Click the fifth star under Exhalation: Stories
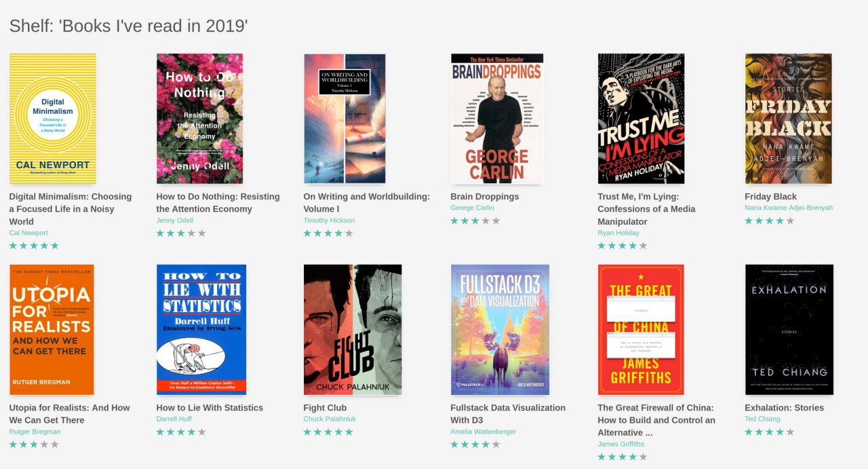Viewport: 868px width, 469px height. point(790,432)
